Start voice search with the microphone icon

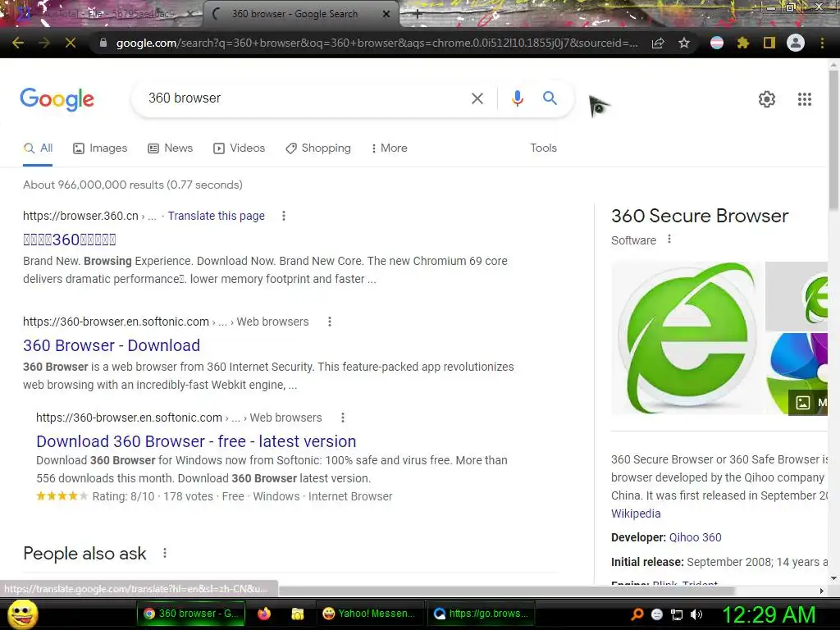point(517,98)
